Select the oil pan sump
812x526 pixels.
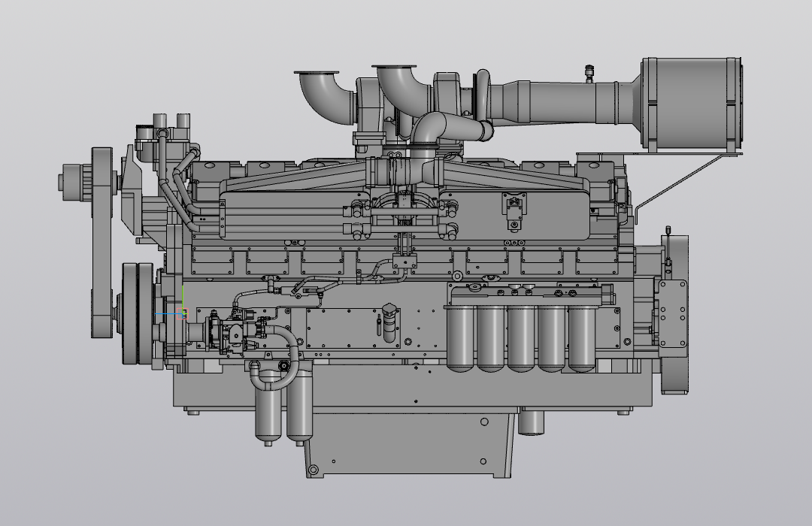(x=409, y=444)
